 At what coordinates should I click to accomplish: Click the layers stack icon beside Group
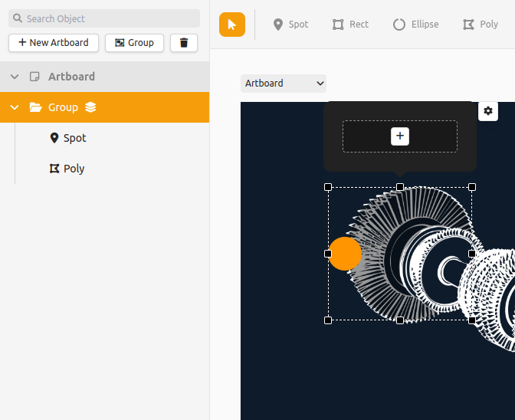coord(90,107)
